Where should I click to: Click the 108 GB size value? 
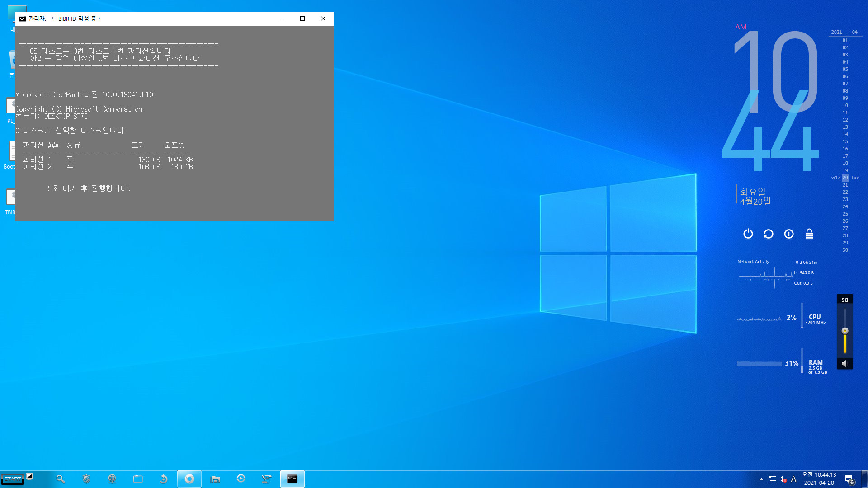pos(149,167)
